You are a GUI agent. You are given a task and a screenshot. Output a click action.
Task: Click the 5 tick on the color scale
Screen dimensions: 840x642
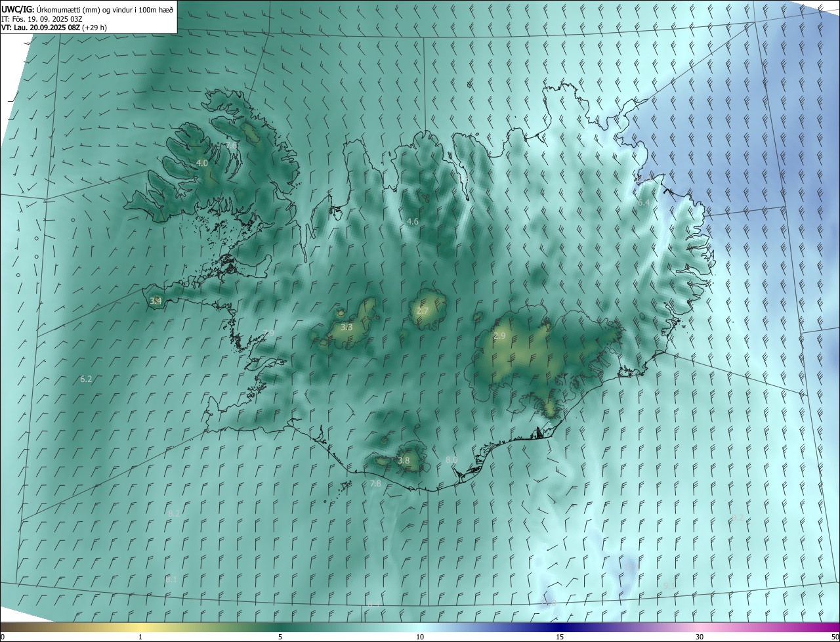tap(280, 637)
